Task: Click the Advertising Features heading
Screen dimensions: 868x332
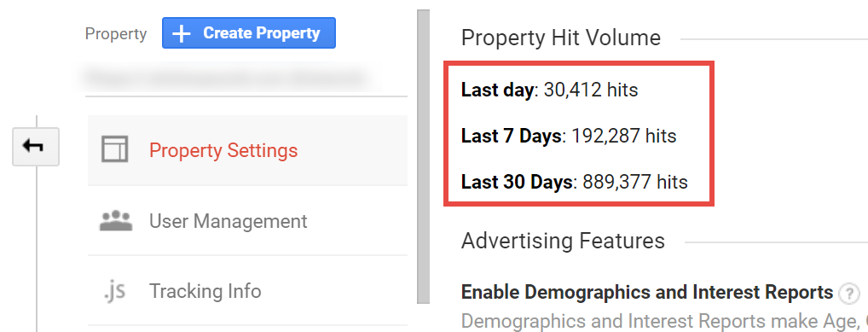Action: [x=563, y=241]
